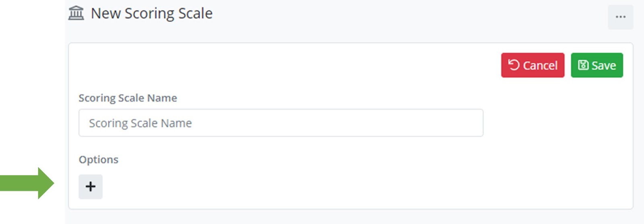Click the bank building icon beside the title
This screenshot has height=224, width=644.
coord(76,13)
